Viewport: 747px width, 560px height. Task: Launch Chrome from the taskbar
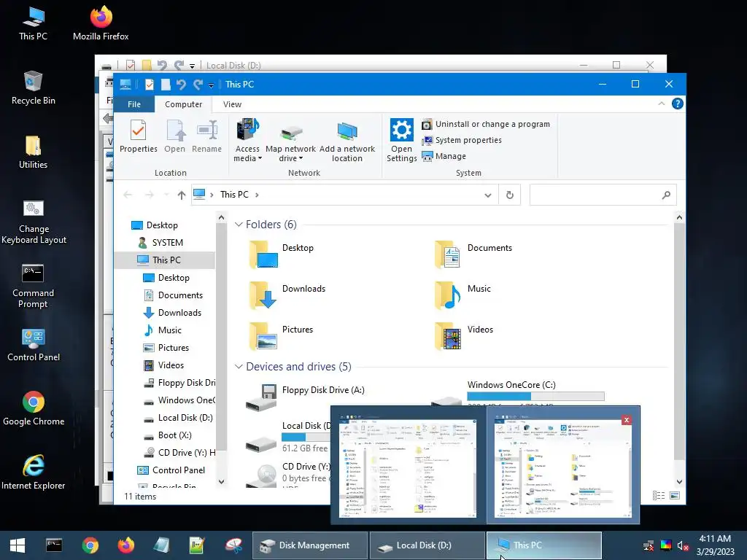90,545
